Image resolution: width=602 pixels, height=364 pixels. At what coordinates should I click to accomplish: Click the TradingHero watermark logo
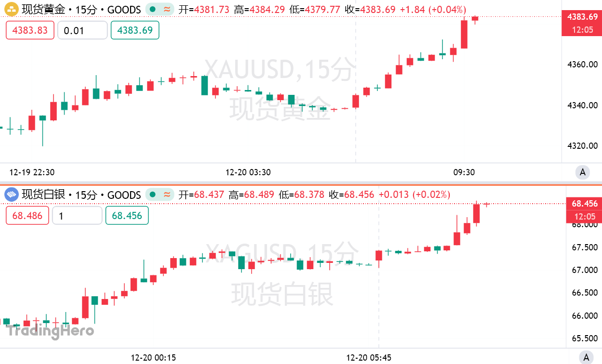point(50,331)
